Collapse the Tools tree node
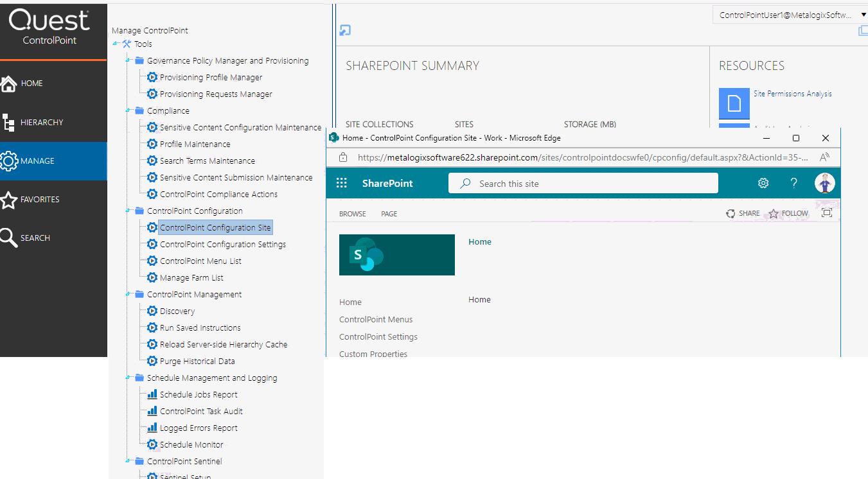 coord(113,44)
